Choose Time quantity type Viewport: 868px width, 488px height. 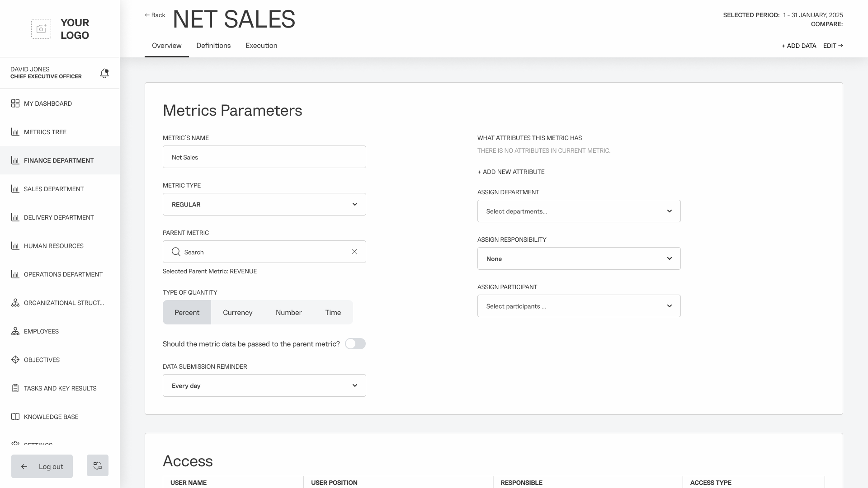pos(333,312)
